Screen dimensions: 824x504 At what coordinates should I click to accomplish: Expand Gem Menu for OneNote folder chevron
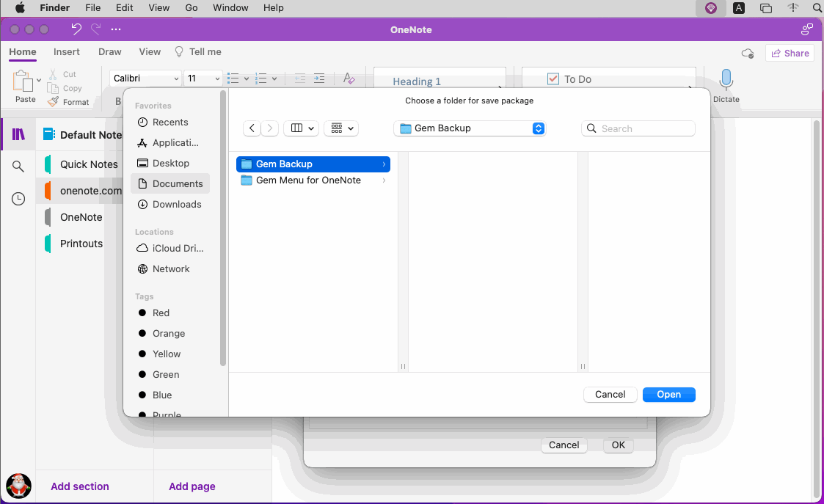[x=384, y=180]
